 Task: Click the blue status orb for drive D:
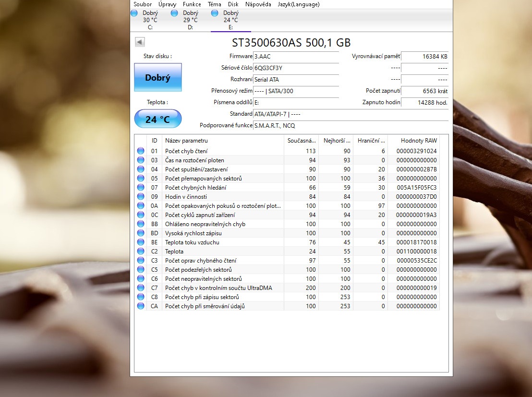pyautogui.click(x=174, y=13)
